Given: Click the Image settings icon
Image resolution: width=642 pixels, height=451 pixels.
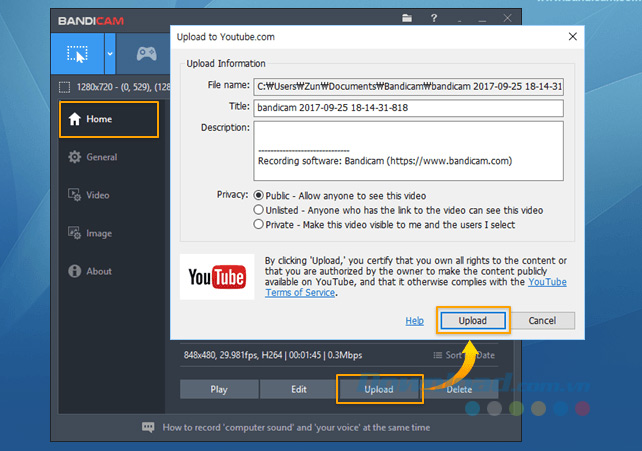Looking at the screenshot, I should (75, 233).
